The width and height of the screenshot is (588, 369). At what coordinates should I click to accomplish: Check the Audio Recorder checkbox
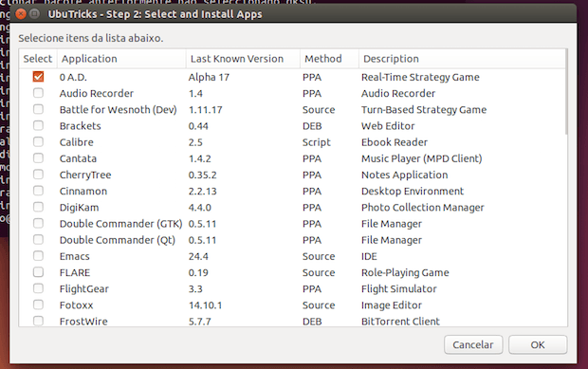tap(38, 93)
